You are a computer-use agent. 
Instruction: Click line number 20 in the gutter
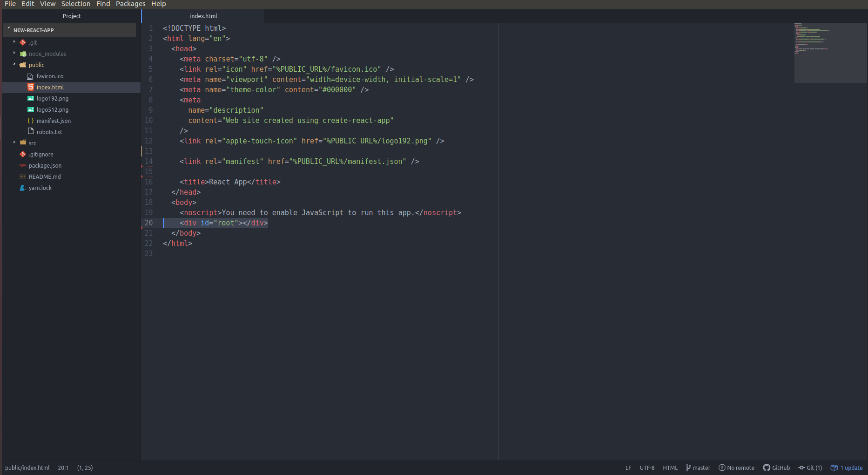148,223
